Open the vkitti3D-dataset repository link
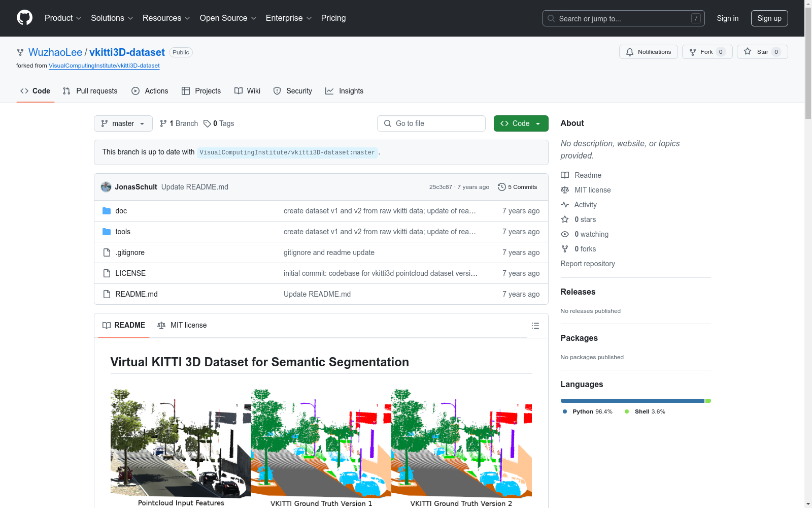Viewport: 812px width, 508px height. 127,52
